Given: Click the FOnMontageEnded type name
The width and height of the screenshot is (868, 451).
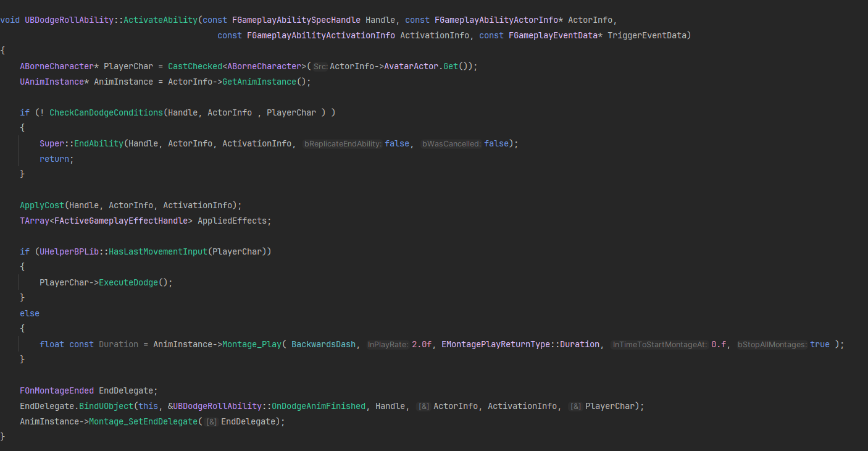Looking at the screenshot, I should (x=57, y=390).
